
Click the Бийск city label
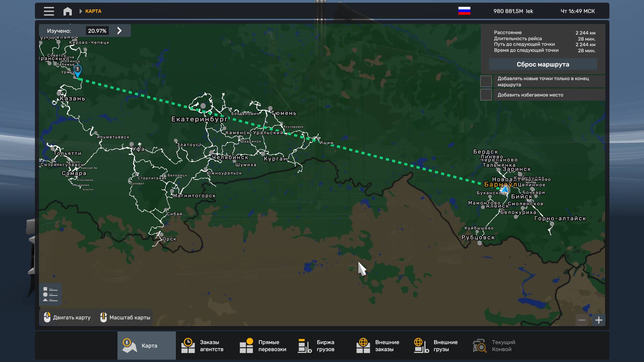pos(522,197)
